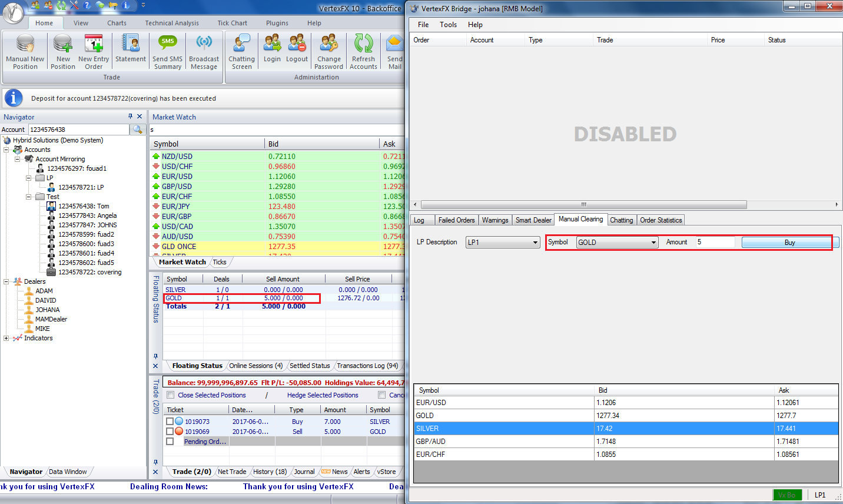Image resolution: width=843 pixels, height=504 pixels.
Task: Click the account search magnifier button
Action: pos(138,130)
